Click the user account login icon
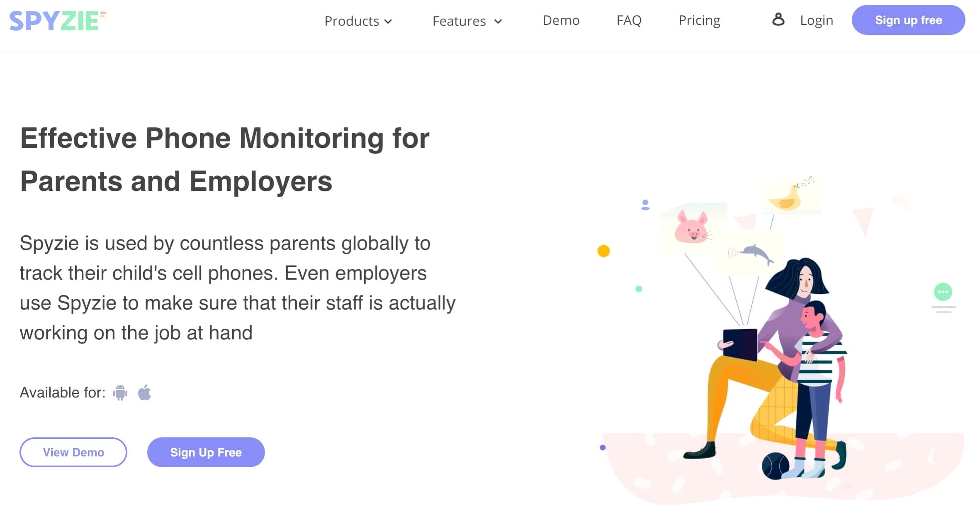This screenshot has width=980, height=517. (778, 20)
